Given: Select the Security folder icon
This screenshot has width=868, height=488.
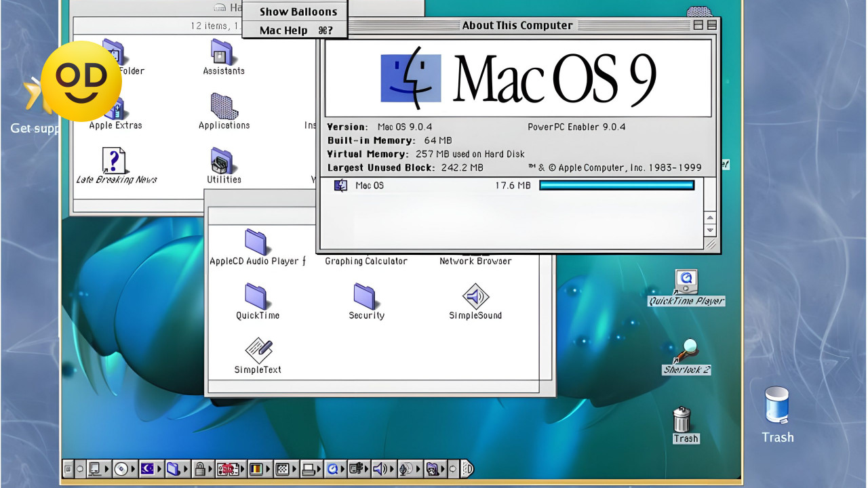Looking at the screenshot, I should coord(365,296).
